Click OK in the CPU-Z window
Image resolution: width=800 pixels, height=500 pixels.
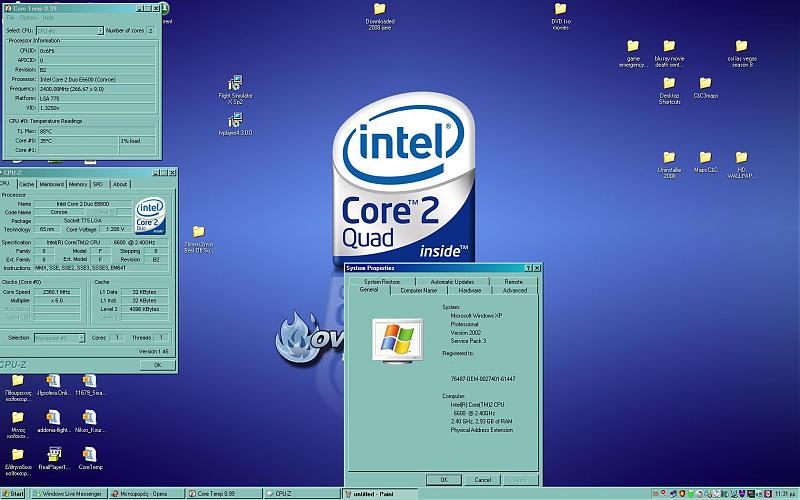click(158, 365)
